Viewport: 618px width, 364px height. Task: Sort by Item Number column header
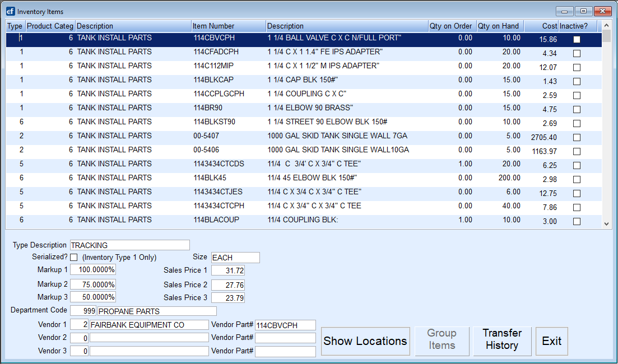coord(229,26)
